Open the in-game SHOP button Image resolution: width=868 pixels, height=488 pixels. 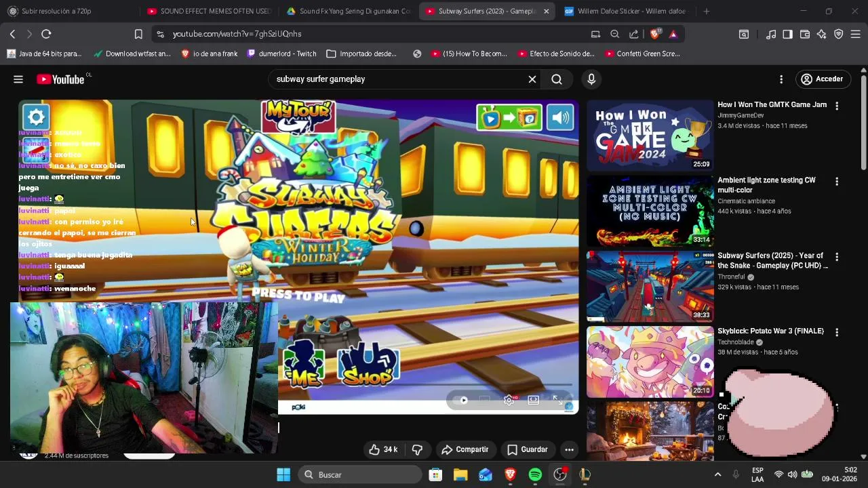point(368,365)
